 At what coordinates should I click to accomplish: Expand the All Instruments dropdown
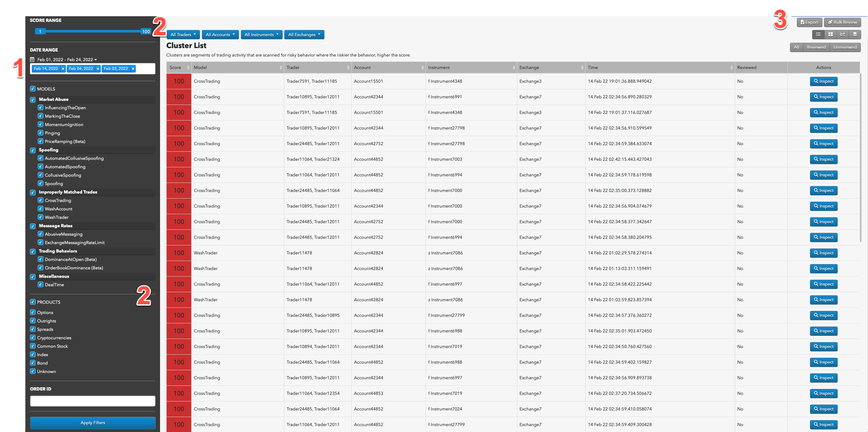click(261, 35)
